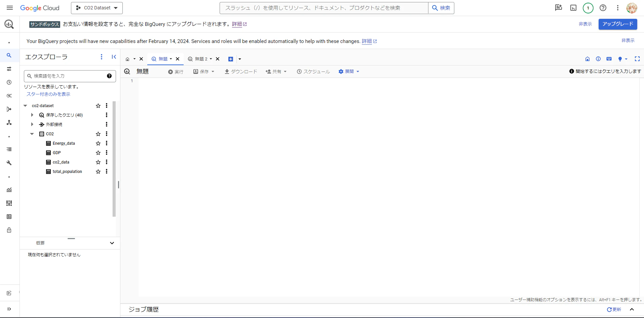Select the SQL workspace magnifier in the sidebar
Image resolution: width=644 pixels, height=318 pixels.
9,55
